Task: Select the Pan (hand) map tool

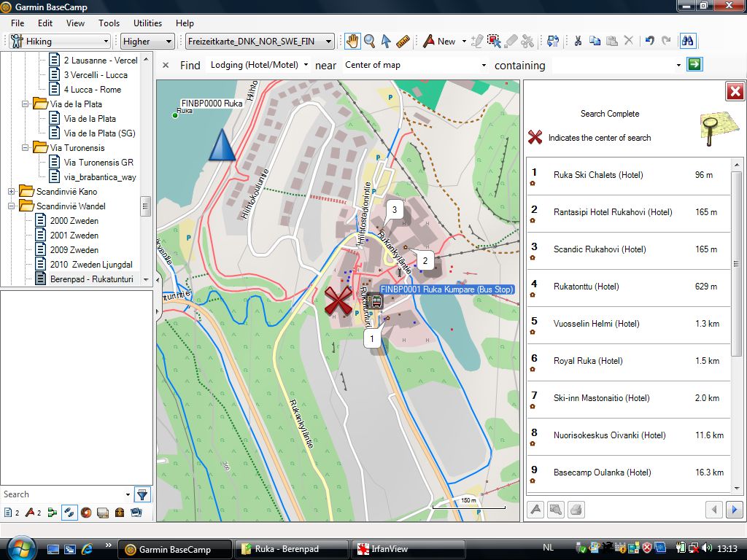Action: pos(352,42)
